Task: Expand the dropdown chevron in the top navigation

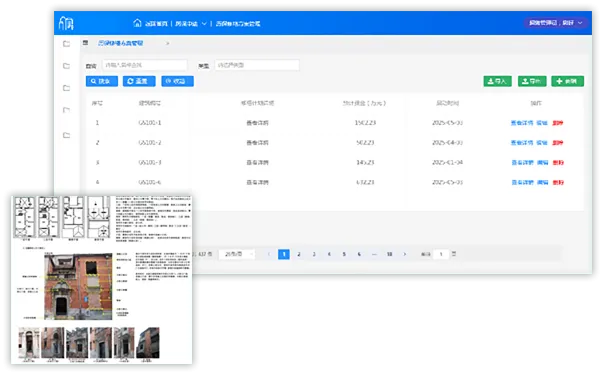Action: coord(204,24)
